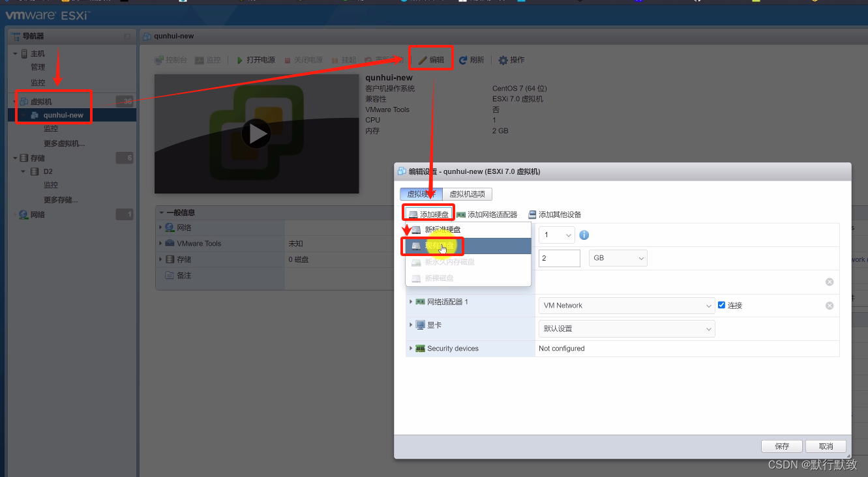868x477 pixels.
Task: Select 存储 storage in navigator
Action: click(38, 158)
